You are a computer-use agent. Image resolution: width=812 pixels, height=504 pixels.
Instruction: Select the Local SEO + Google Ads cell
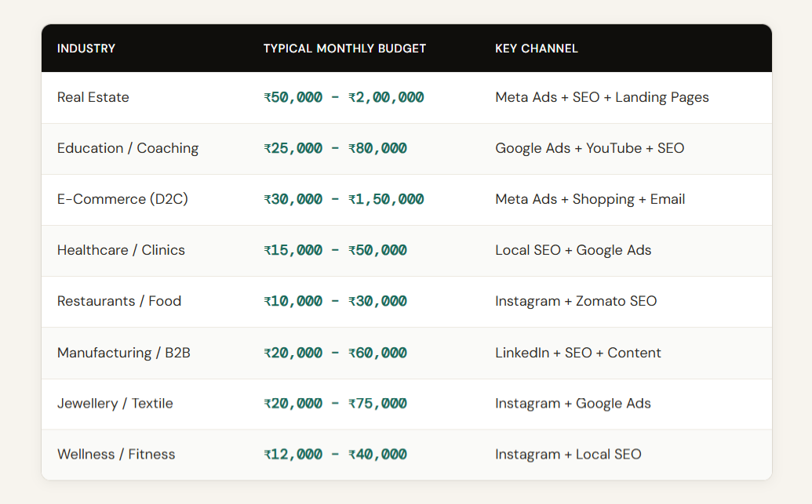(x=573, y=250)
